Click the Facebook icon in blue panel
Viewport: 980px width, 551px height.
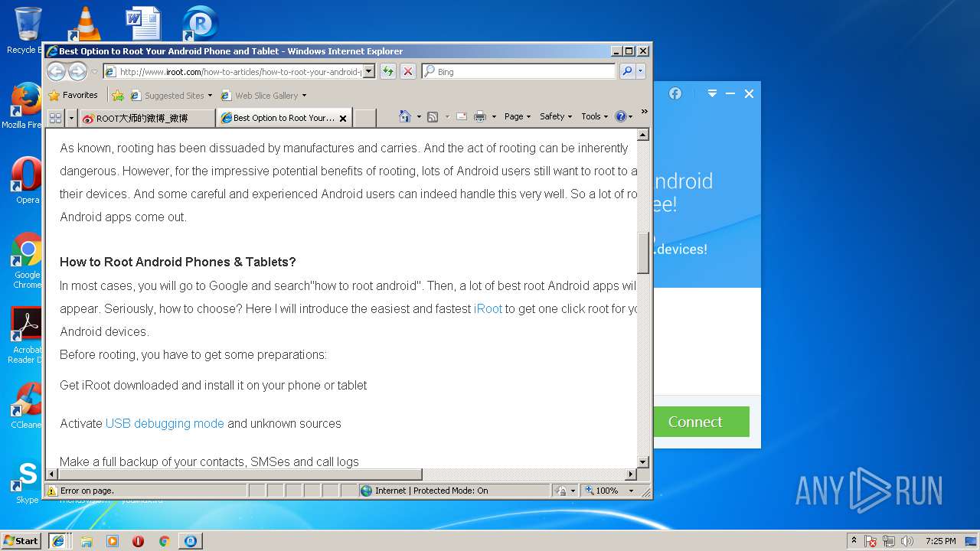[675, 93]
